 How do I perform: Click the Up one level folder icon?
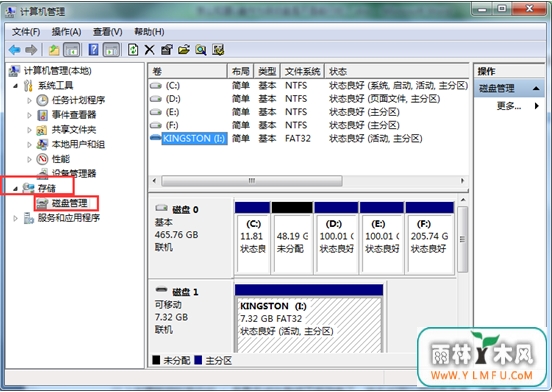click(x=54, y=50)
